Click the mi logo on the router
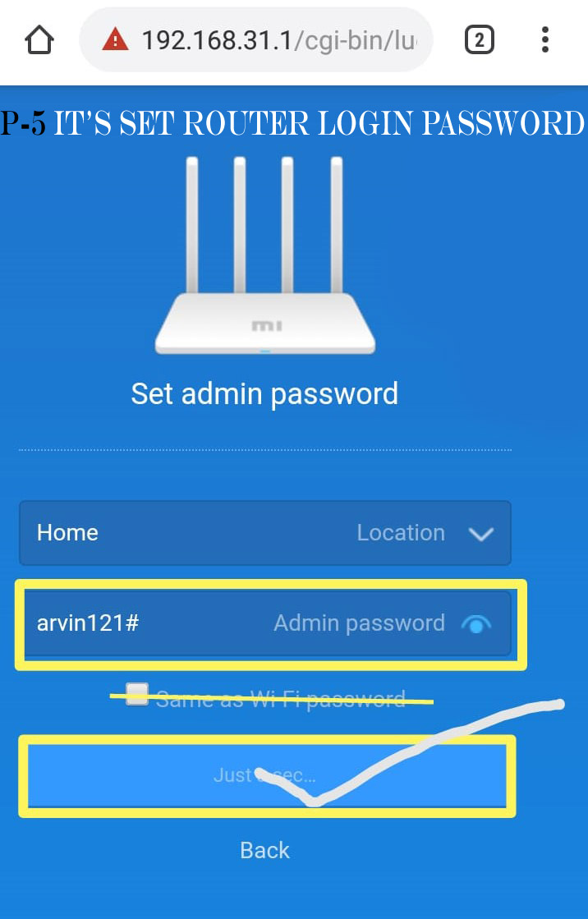This screenshot has width=588, height=919. 265,325
